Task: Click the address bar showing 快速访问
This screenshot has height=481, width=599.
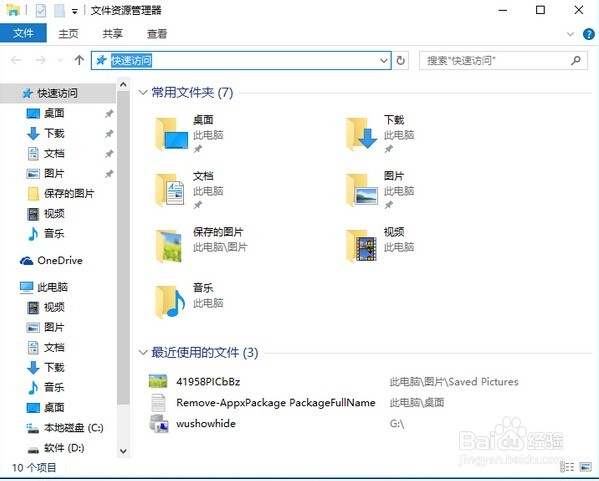Action: tap(241, 60)
